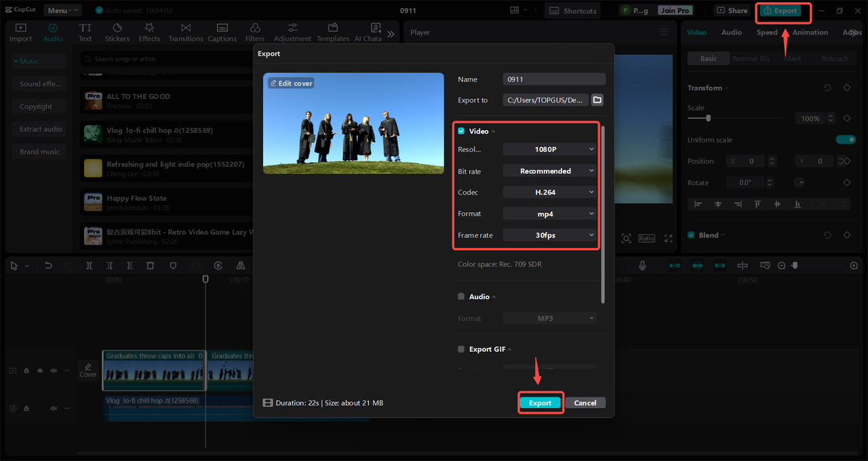Click the export Name input field
Screen dimensions: 868x461
point(554,79)
